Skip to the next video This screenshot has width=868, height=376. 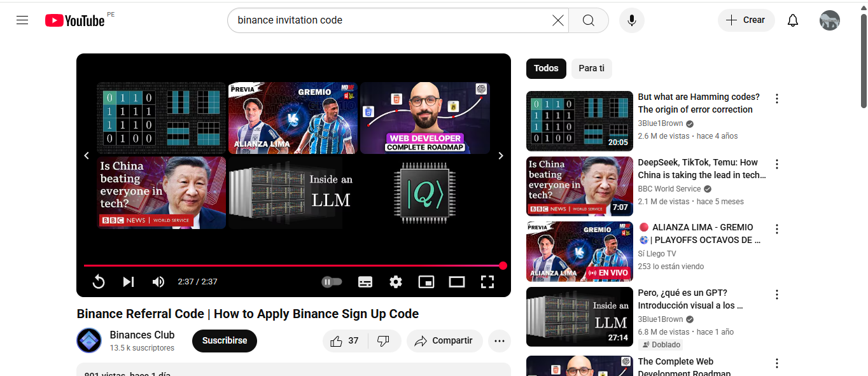point(129,282)
